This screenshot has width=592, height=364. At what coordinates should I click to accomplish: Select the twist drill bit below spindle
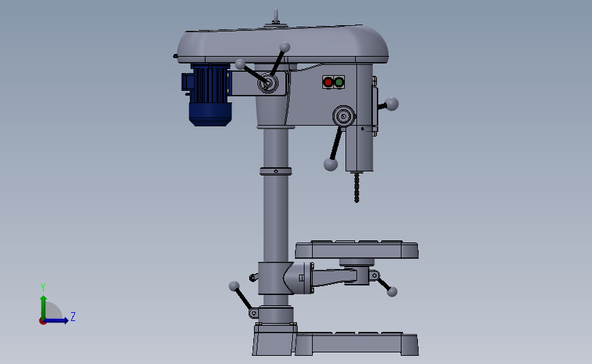pyautogui.click(x=356, y=188)
